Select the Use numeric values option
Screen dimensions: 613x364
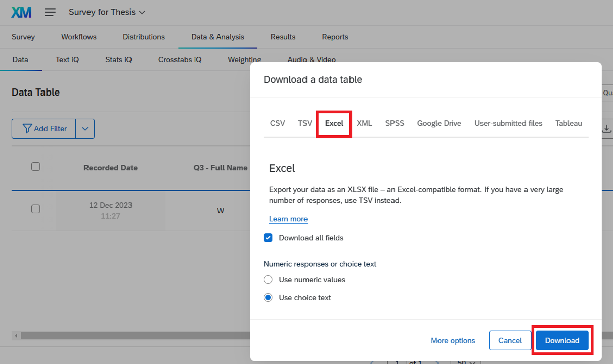click(268, 280)
